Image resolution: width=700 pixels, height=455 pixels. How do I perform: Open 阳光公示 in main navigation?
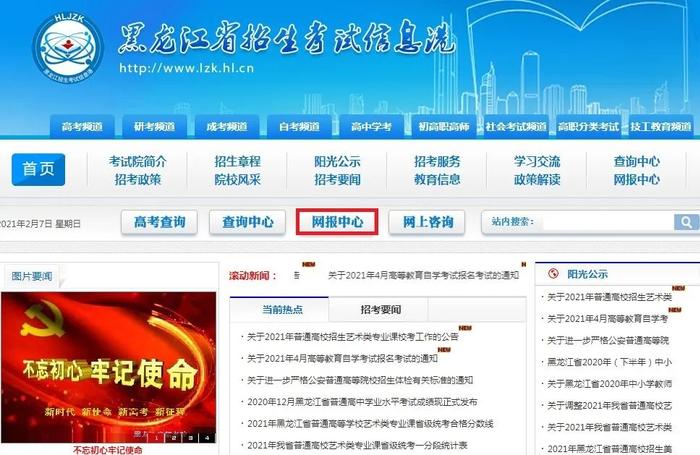tap(337, 161)
